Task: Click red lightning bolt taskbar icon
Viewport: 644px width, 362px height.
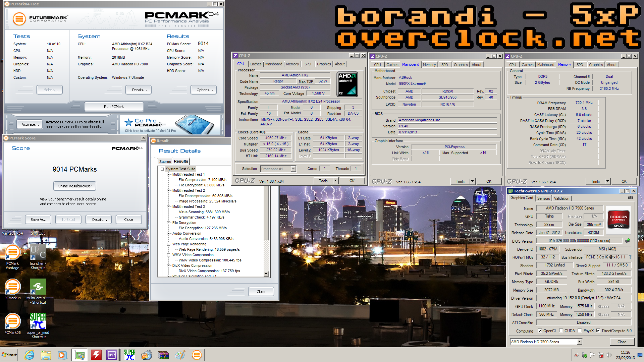Action: pos(96,355)
